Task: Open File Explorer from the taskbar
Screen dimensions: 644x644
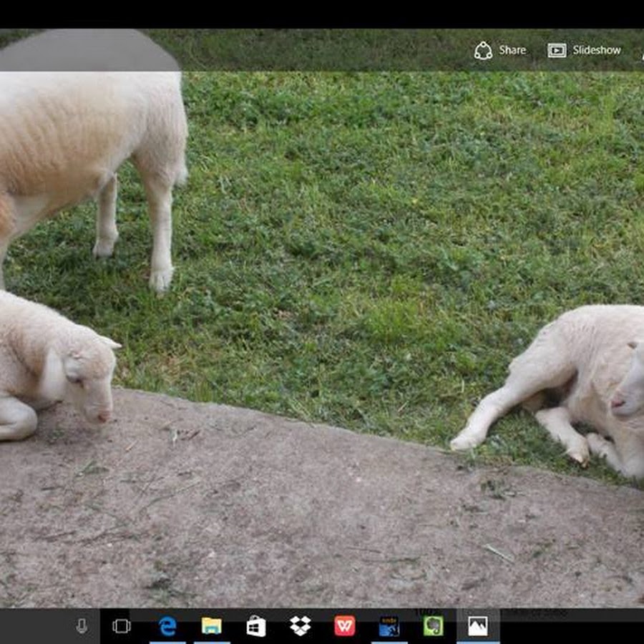Action: point(211,626)
